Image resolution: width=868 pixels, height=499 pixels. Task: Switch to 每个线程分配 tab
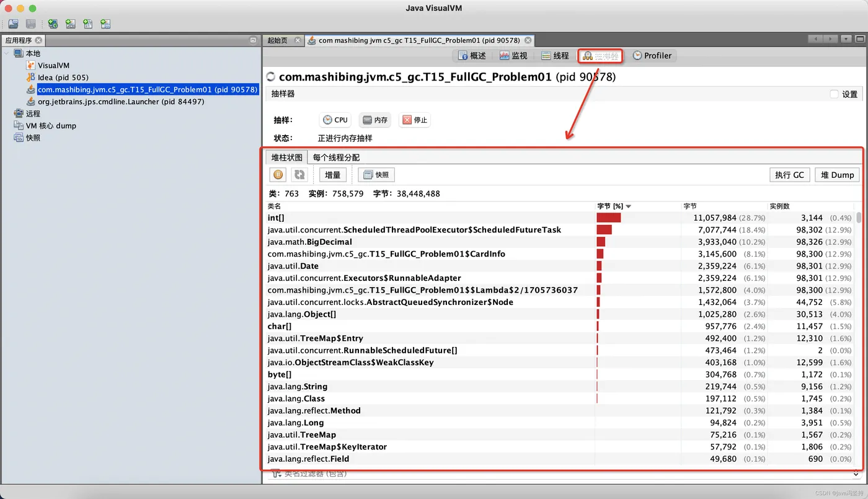pyautogui.click(x=336, y=157)
